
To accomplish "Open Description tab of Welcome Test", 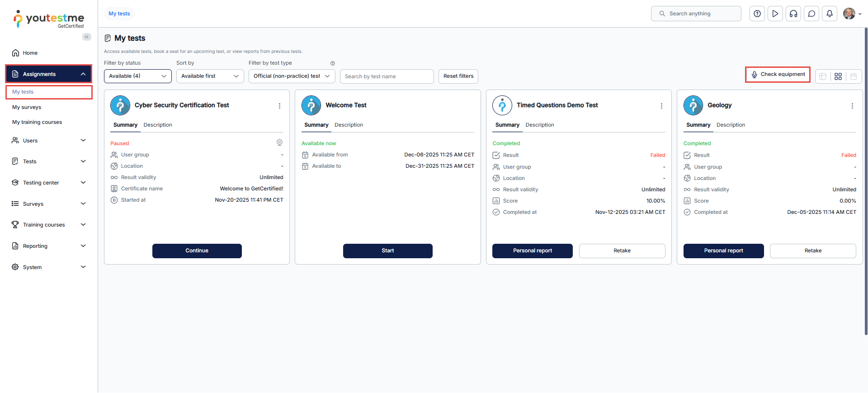I will point(349,125).
